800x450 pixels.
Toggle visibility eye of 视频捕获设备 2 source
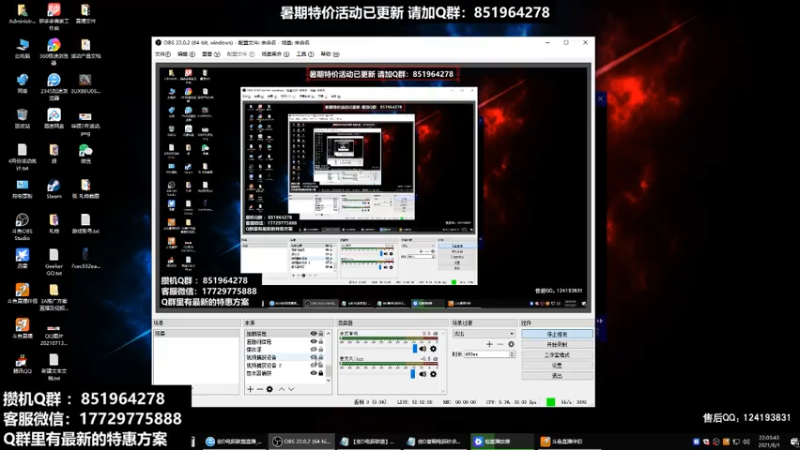[314, 365]
